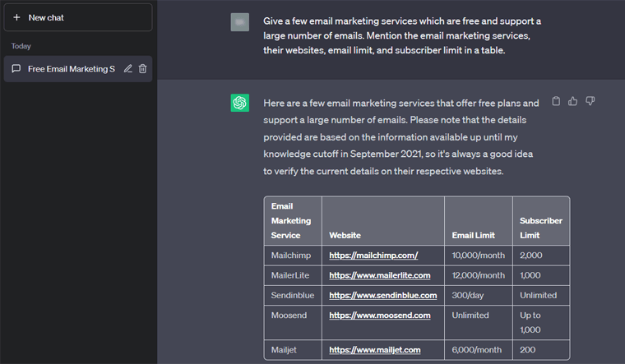Click the Email Marketing Service column header
Image resolution: width=625 pixels, height=364 pixels.
[x=291, y=221]
